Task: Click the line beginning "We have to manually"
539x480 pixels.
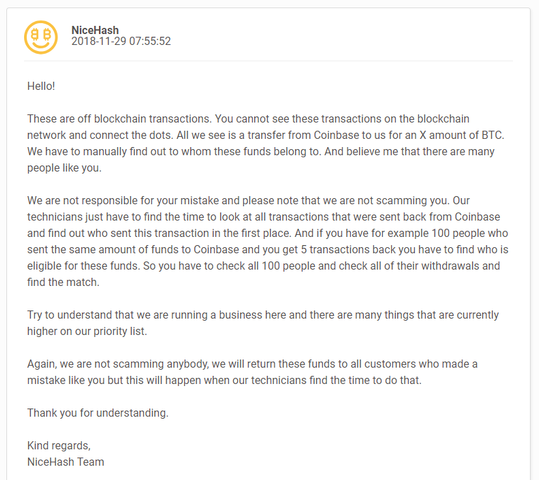Action: [261, 152]
